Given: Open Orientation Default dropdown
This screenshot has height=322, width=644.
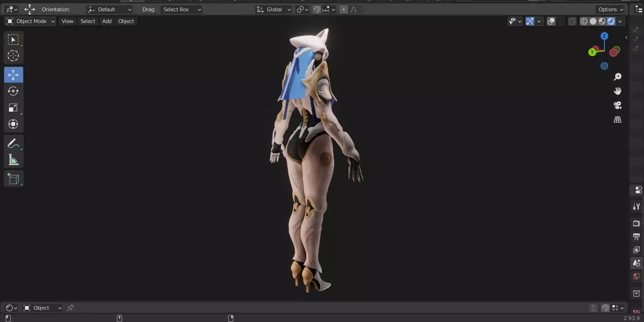Looking at the screenshot, I should [110, 9].
